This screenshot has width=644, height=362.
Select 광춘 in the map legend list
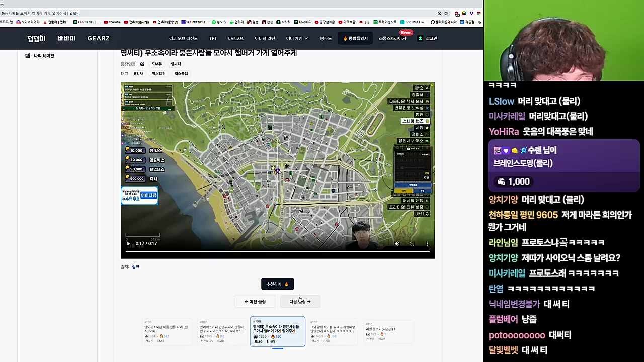click(421, 88)
